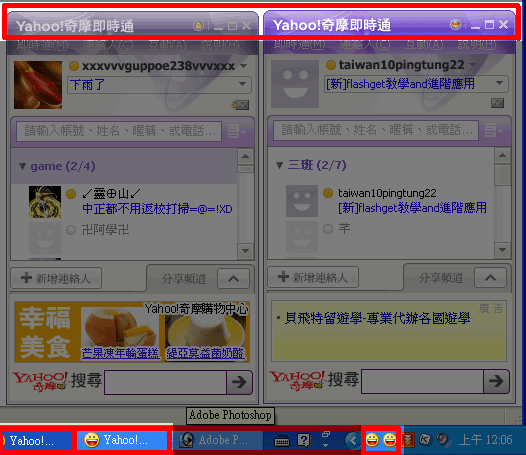The width and height of the screenshot is (526, 455).
Task: Click the status dot beside xxxvvvguppoe238vvvxxx
Action: [73, 66]
